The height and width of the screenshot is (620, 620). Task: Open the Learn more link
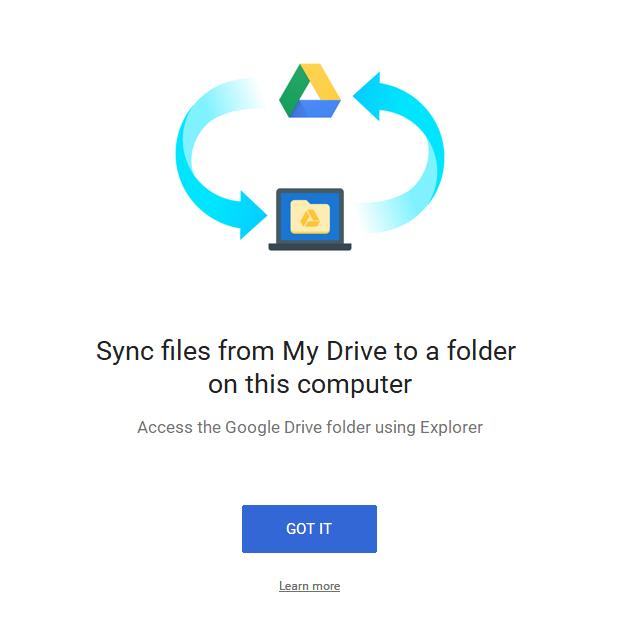309,586
